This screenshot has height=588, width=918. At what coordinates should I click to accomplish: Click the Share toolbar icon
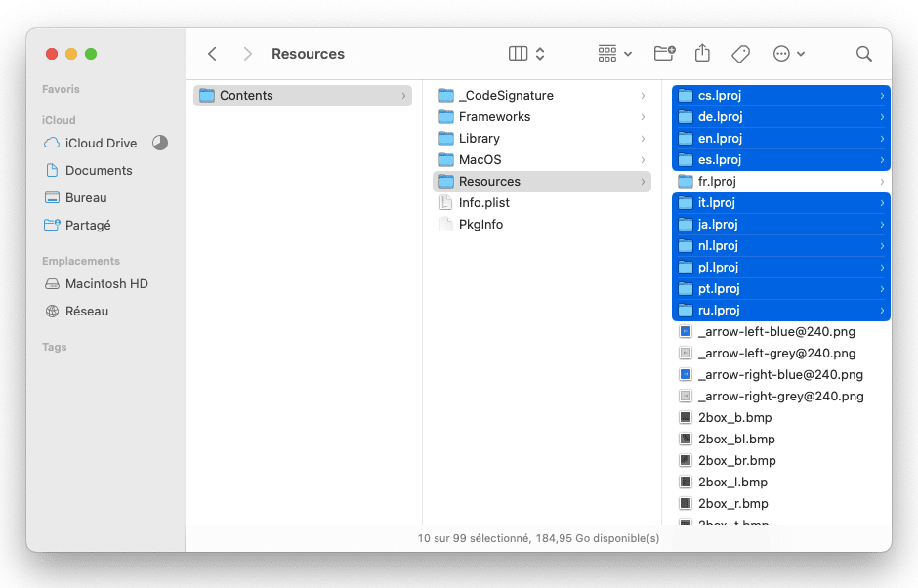point(702,54)
